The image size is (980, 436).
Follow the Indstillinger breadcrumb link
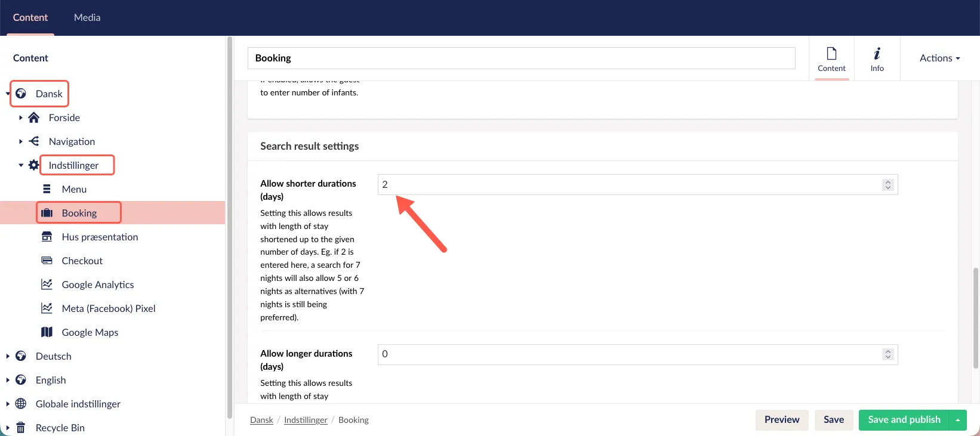pyautogui.click(x=306, y=420)
